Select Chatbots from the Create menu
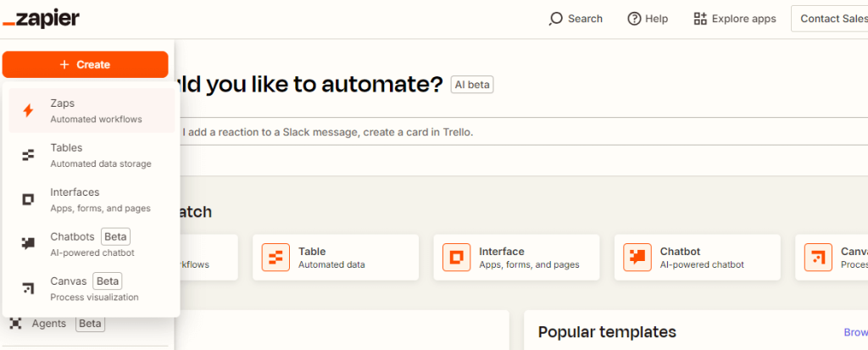Viewport: 868px width, 350px height. point(92,244)
